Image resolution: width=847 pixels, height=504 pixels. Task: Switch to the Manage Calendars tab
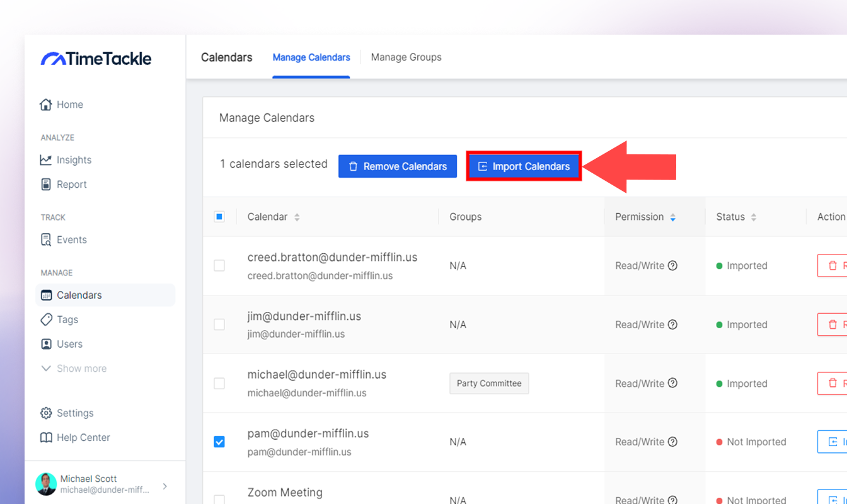[x=311, y=57]
